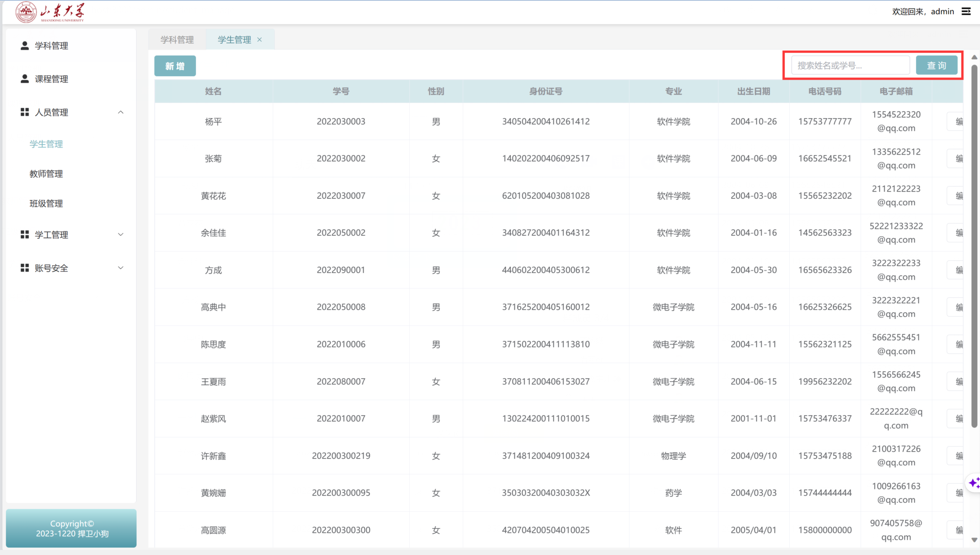This screenshot has height=555, width=980.
Task: Click the Copyright 2023-1220 footer
Action: pyautogui.click(x=71, y=529)
